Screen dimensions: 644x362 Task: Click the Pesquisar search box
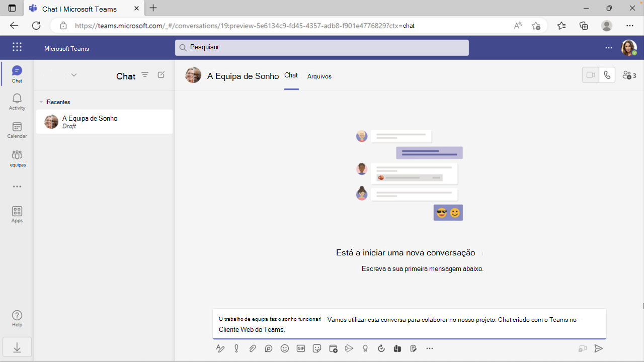pyautogui.click(x=322, y=47)
